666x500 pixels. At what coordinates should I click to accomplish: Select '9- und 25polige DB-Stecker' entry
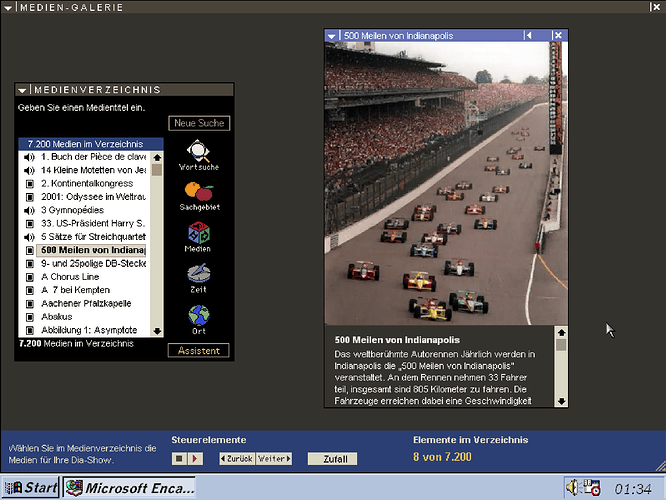(93, 264)
